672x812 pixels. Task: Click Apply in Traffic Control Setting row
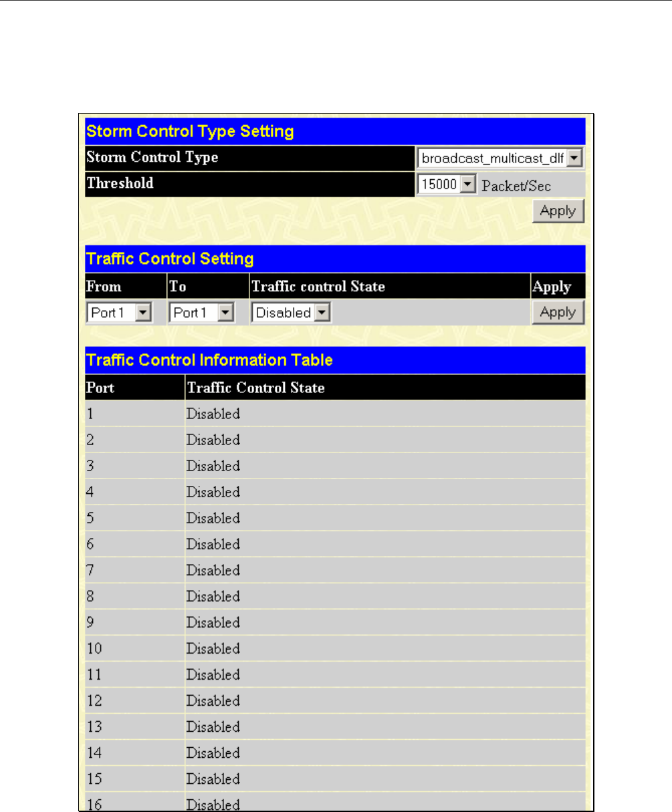click(558, 312)
